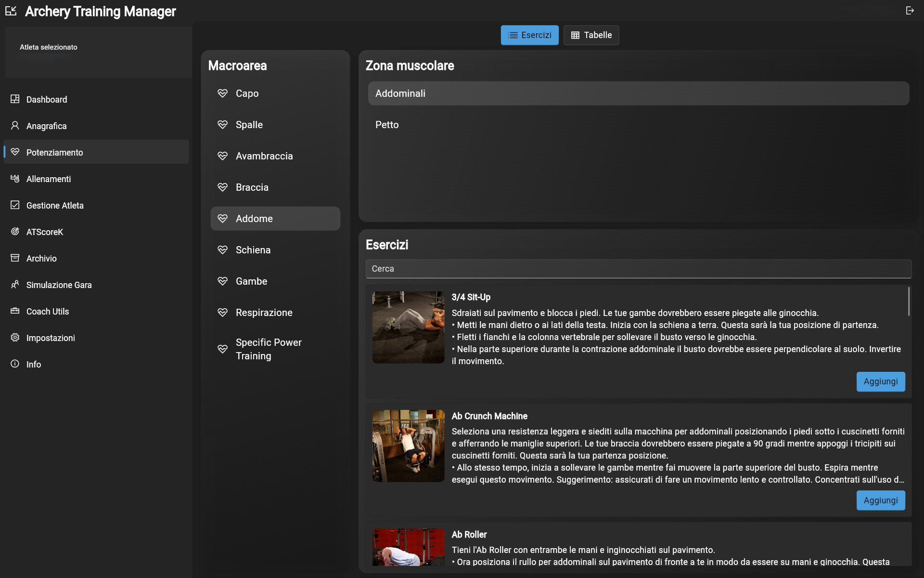Click the heart icon beside Avambraccia
This screenshot has width=924, height=578.
pyautogui.click(x=222, y=156)
